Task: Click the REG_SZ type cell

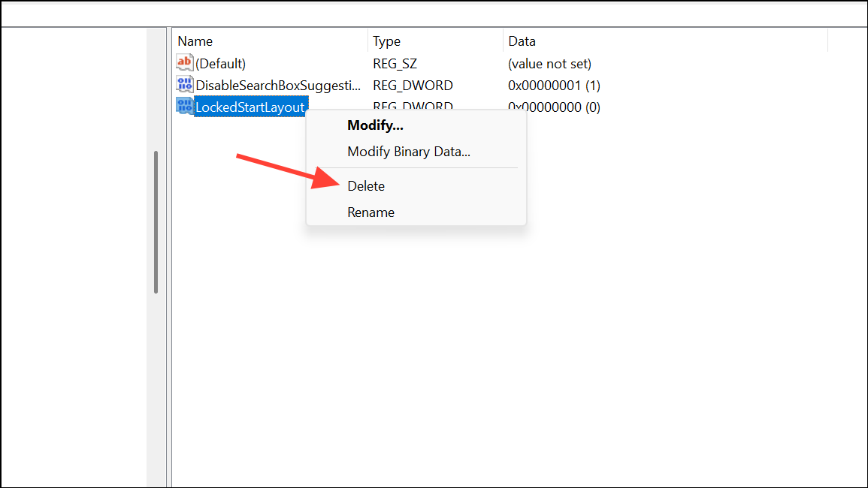Action: [395, 64]
